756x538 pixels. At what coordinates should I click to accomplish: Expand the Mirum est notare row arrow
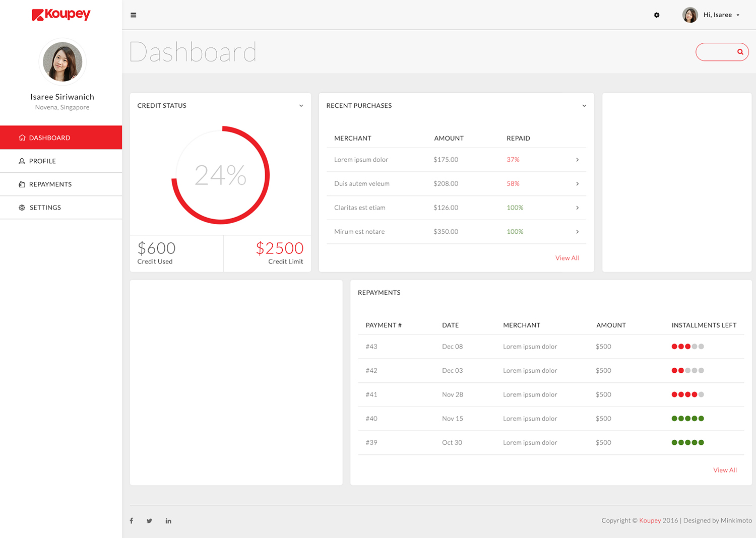tap(578, 232)
